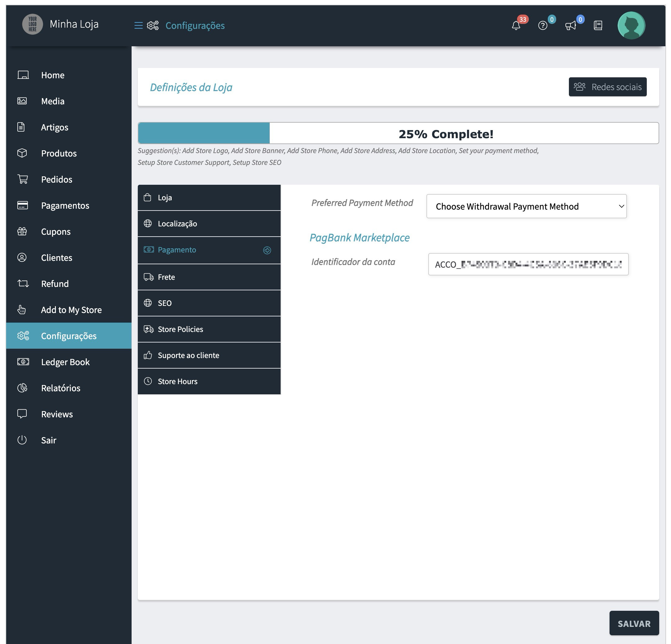Click the Ledger Book sidebar label

[x=65, y=362]
